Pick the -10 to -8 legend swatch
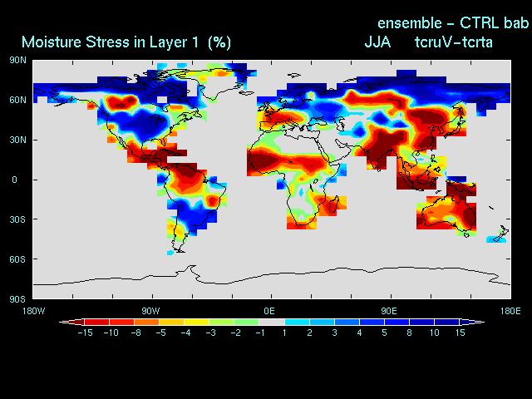532x399 pixels. point(122,322)
